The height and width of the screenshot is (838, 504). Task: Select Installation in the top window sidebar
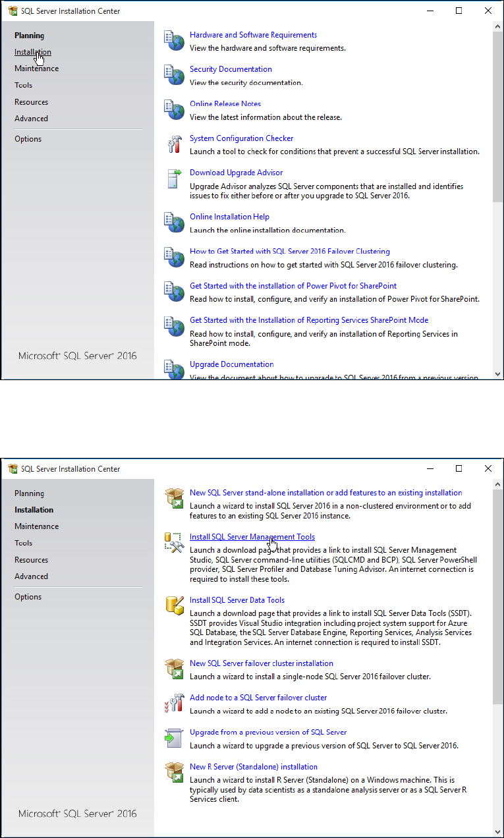point(33,52)
